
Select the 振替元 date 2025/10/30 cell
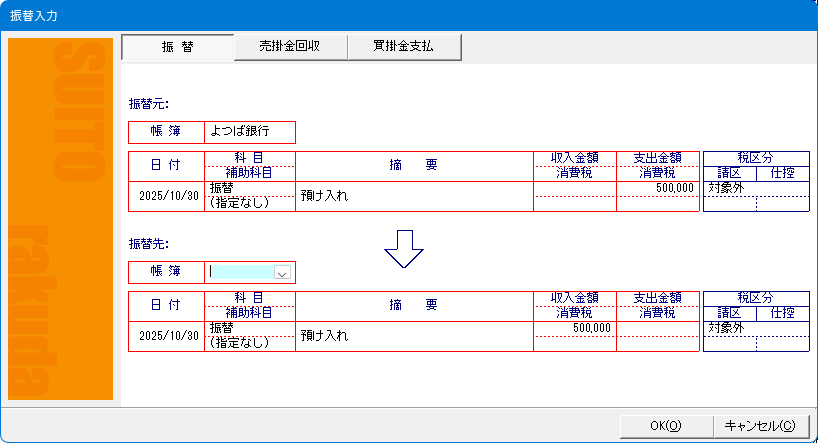(x=166, y=196)
